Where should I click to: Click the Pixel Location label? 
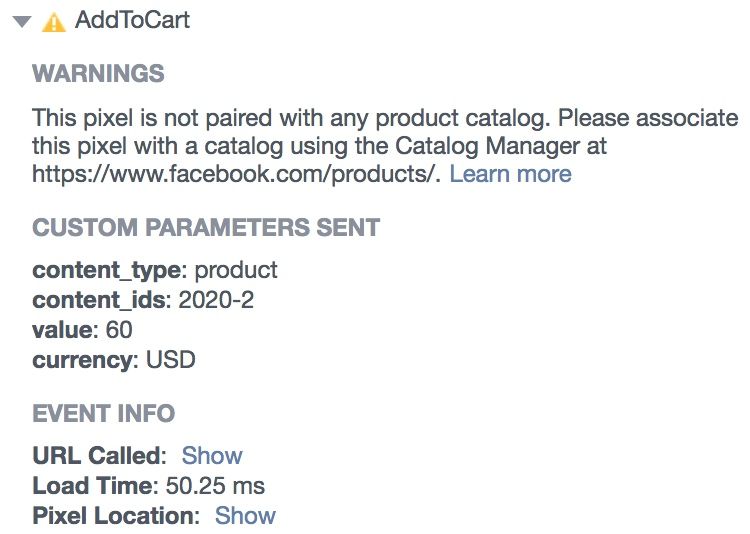click(116, 515)
